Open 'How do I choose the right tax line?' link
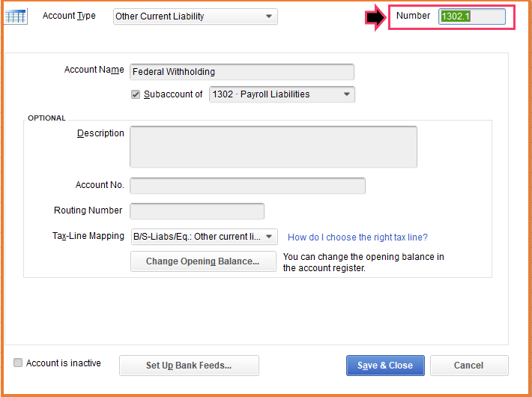The height and width of the screenshot is (397, 532). pyautogui.click(x=357, y=237)
